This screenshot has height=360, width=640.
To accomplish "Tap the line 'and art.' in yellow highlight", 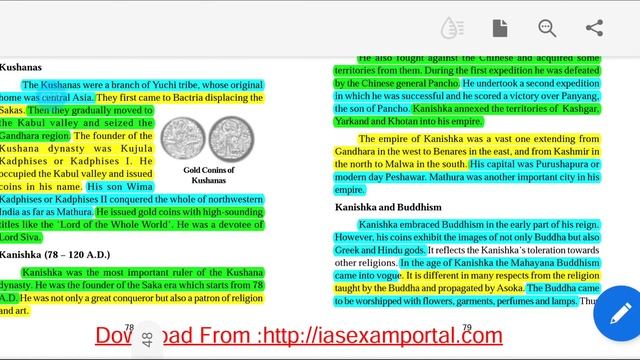I will 15,311.
